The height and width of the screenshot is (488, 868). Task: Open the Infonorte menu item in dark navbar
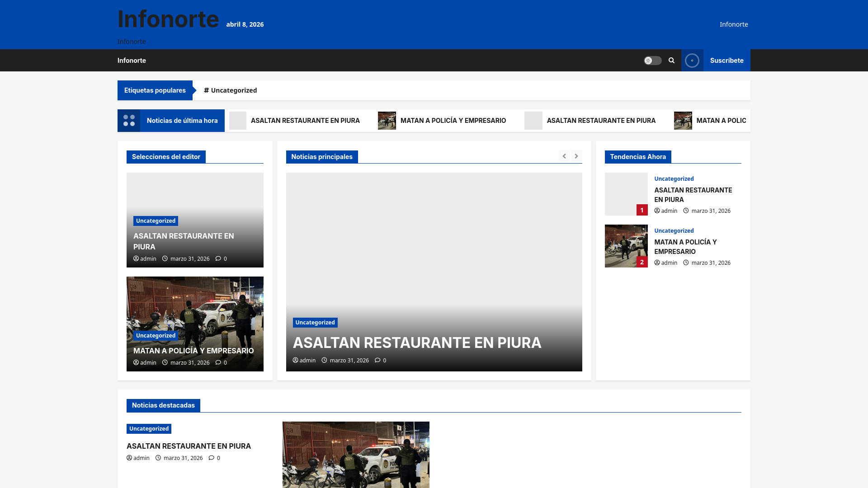click(132, 61)
